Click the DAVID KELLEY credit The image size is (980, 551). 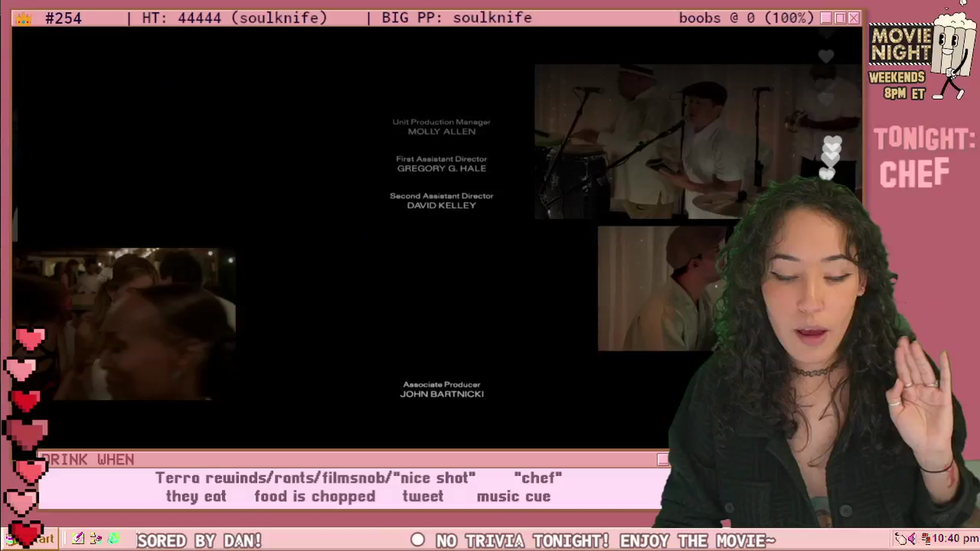[442, 205]
